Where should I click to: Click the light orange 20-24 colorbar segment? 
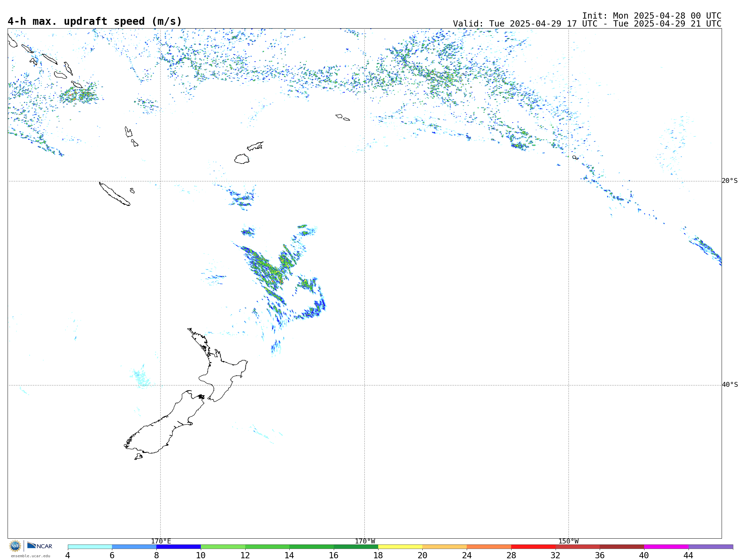coord(445,547)
